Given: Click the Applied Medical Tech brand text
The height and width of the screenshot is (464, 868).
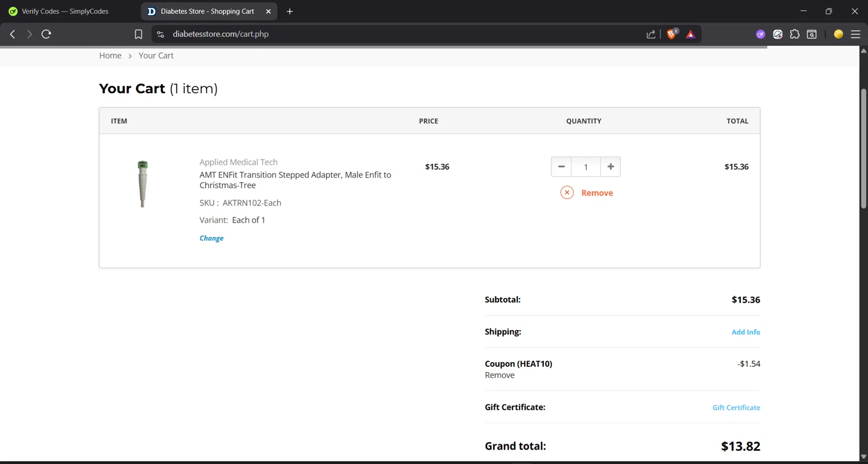Looking at the screenshot, I should pyautogui.click(x=238, y=162).
